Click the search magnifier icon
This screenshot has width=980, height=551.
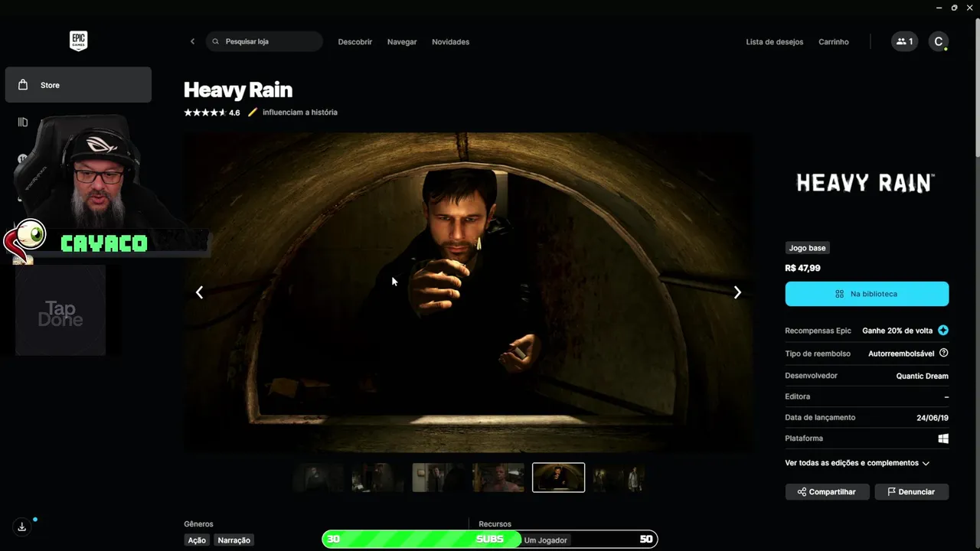(x=216, y=41)
